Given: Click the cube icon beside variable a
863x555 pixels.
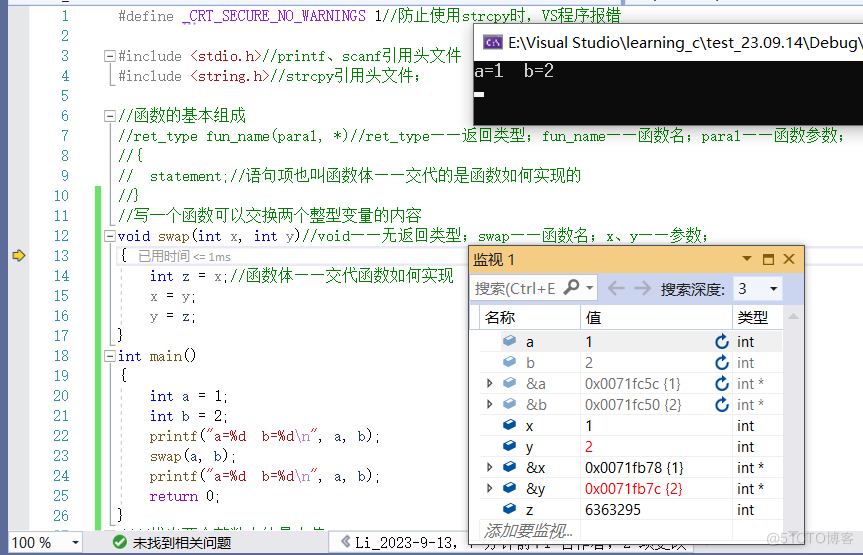Looking at the screenshot, I should (x=510, y=341).
